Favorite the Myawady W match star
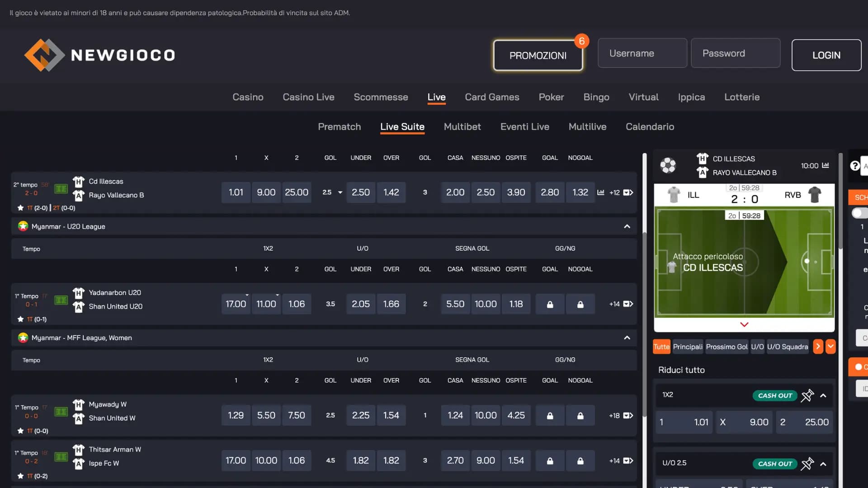Image resolution: width=868 pixels, height=488 pixels. coord(20,431)
